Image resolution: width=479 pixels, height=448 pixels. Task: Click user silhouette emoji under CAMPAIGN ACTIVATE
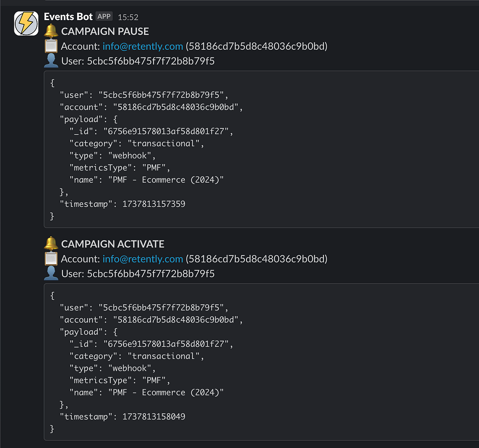[51, 274]
